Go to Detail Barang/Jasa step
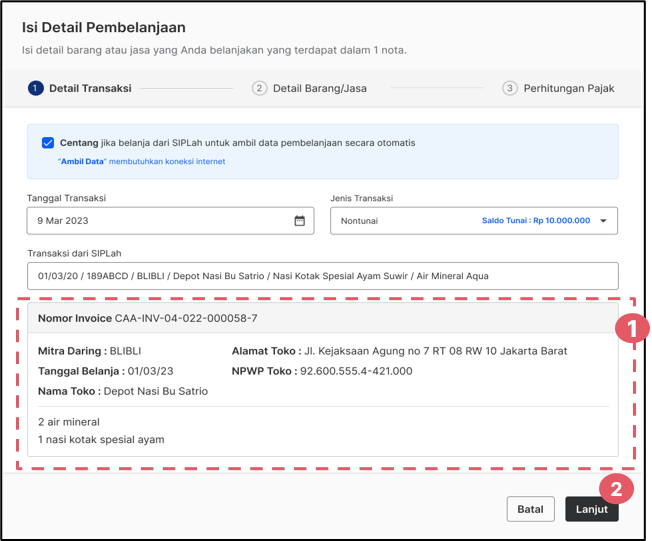This screenshot has height=541, width=652. 309,88
